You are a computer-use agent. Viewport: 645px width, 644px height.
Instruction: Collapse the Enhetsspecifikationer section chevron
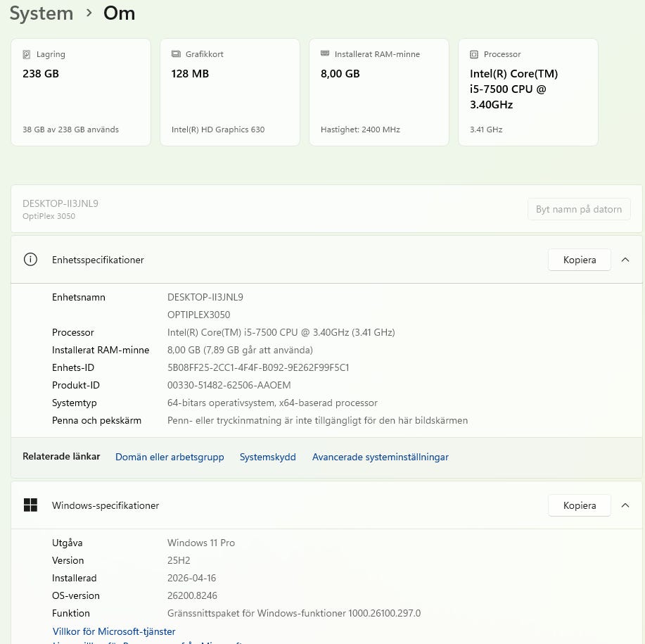625,260
